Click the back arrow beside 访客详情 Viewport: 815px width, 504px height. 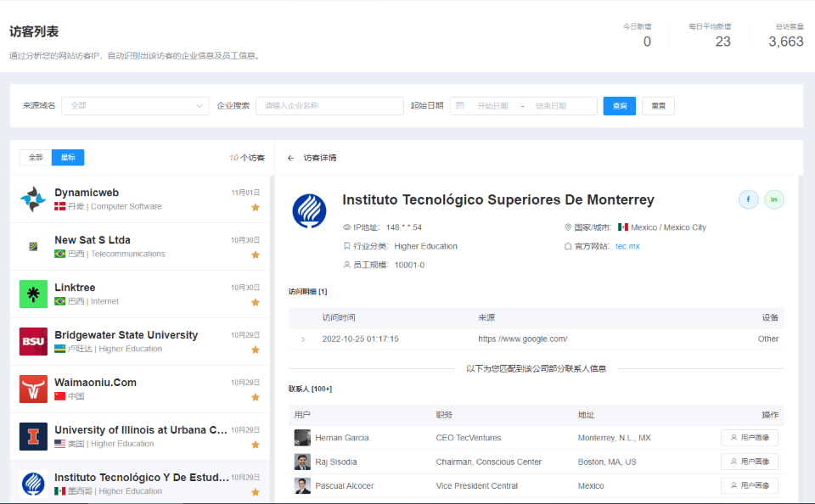coord(291,158)
